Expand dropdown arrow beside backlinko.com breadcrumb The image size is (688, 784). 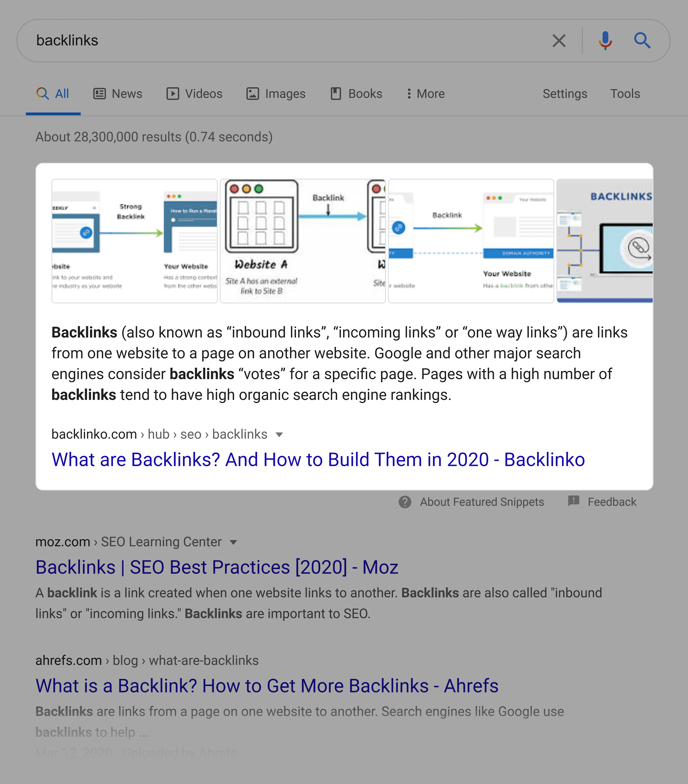pos(279,435)
